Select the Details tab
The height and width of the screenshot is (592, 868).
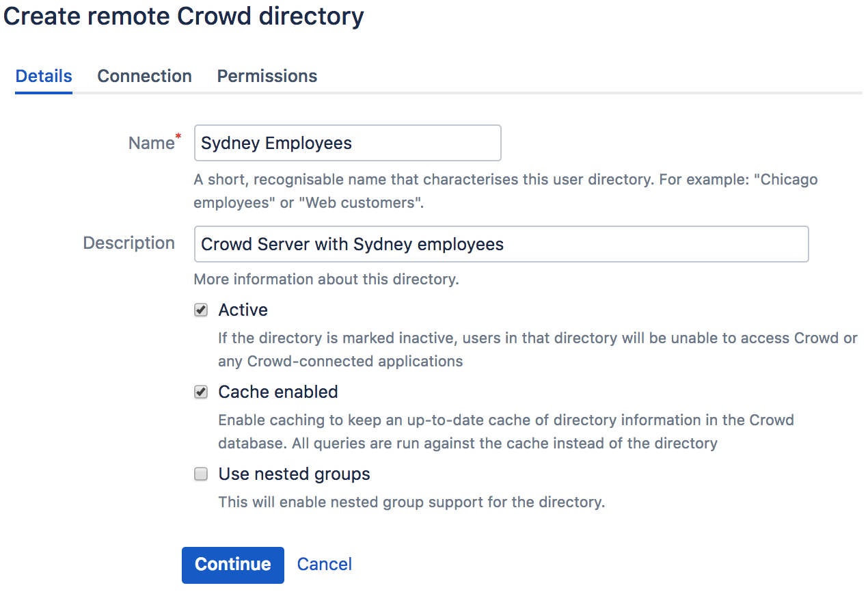click(x=44, y=76)
